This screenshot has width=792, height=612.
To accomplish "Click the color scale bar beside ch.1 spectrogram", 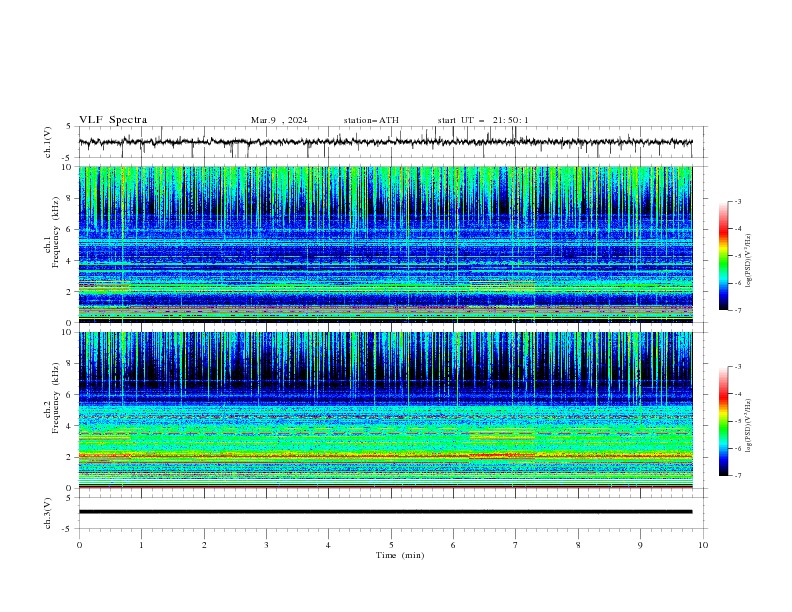I will [x=724, y=256].
